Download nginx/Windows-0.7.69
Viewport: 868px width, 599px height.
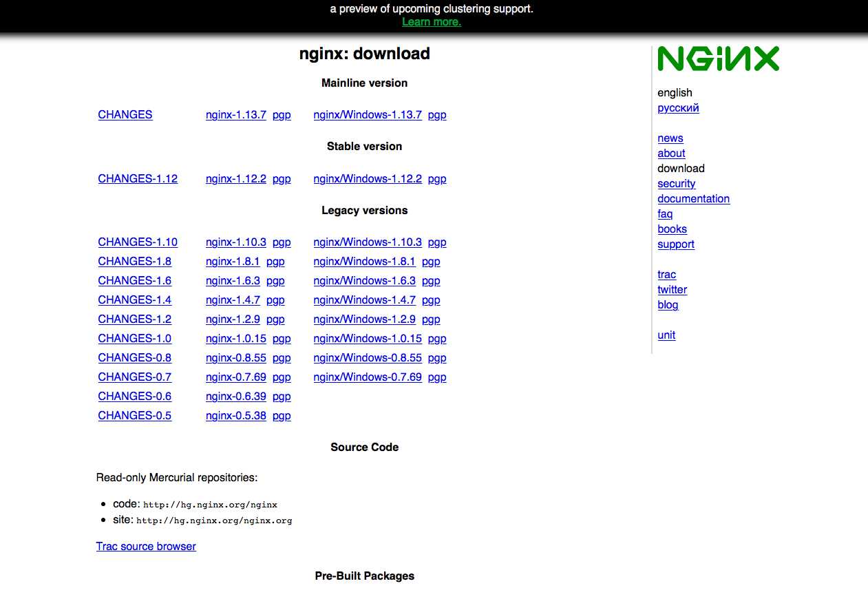coord(368,377)
